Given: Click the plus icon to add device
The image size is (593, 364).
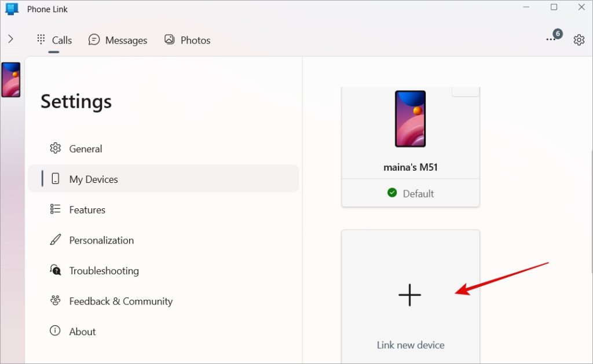Looking at the screenshot, I should [x=409, y=295].
